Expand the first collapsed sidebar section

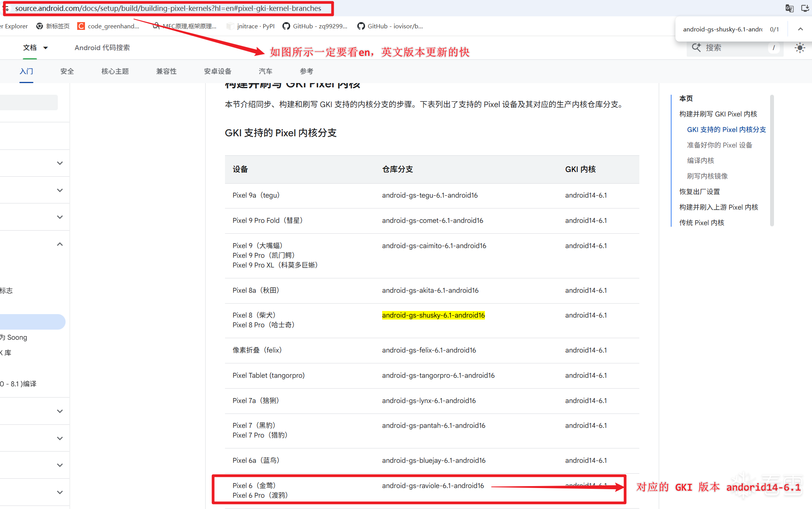(60, 163)
